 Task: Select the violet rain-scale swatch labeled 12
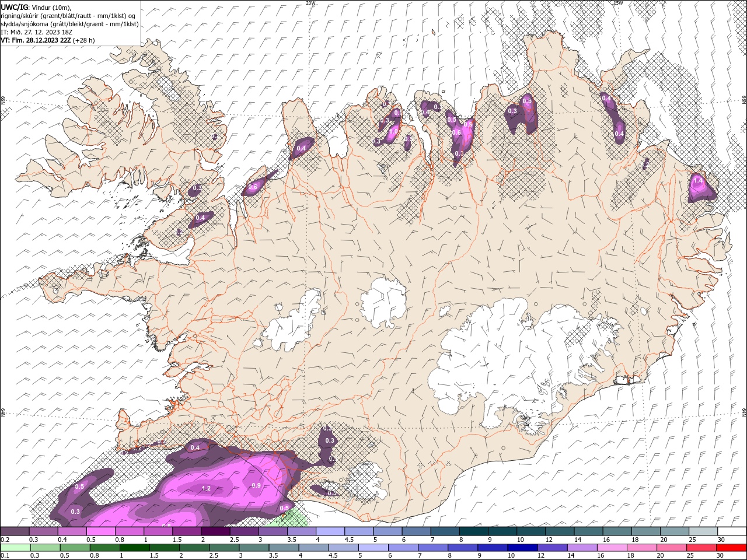553,548
